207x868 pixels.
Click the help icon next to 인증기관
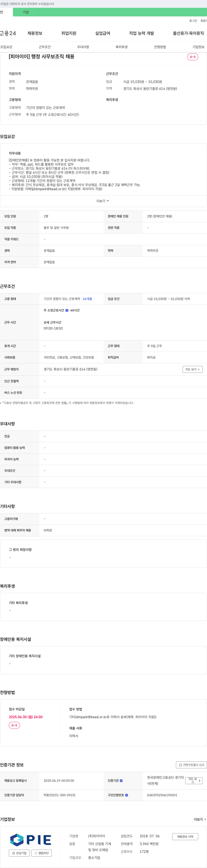point(121,781)
